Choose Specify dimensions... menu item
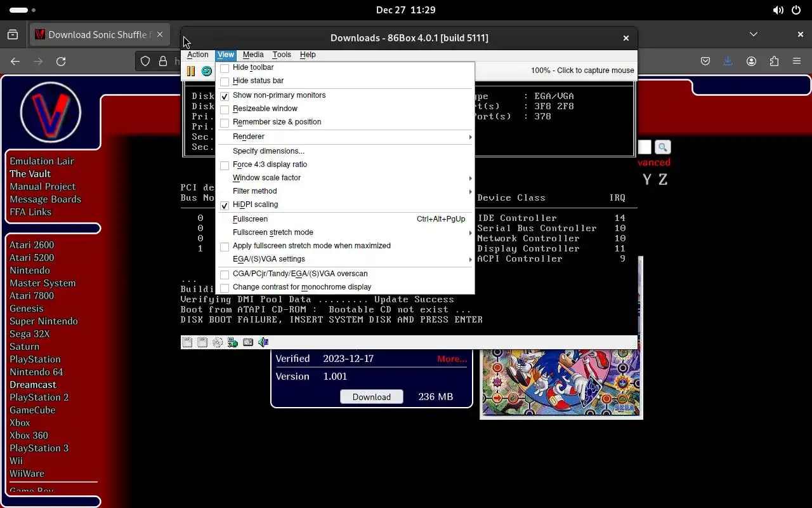 pyautogui.click(x=345, y=151)
